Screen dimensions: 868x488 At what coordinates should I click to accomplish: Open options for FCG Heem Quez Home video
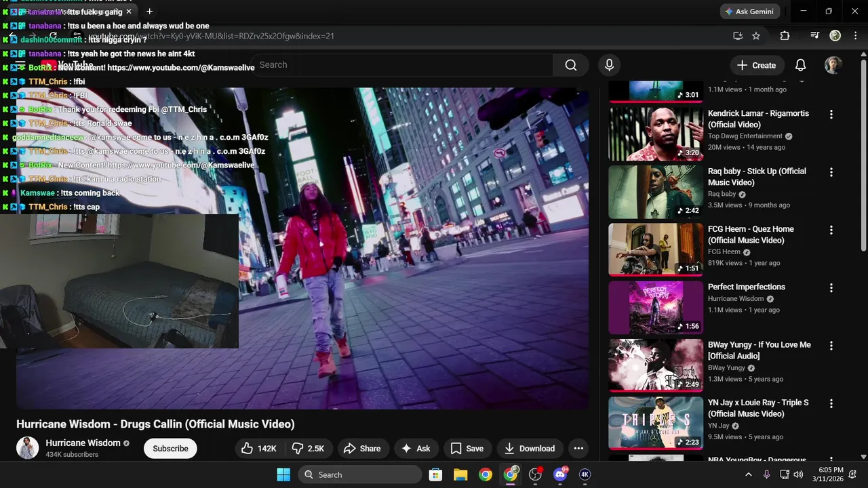831,230
